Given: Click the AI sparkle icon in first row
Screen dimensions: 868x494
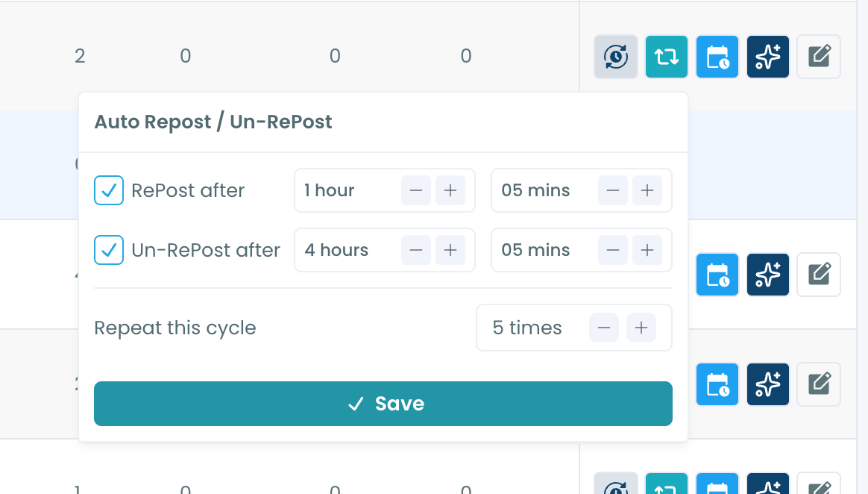Looking at the screenshot, I should click(768, 57).
